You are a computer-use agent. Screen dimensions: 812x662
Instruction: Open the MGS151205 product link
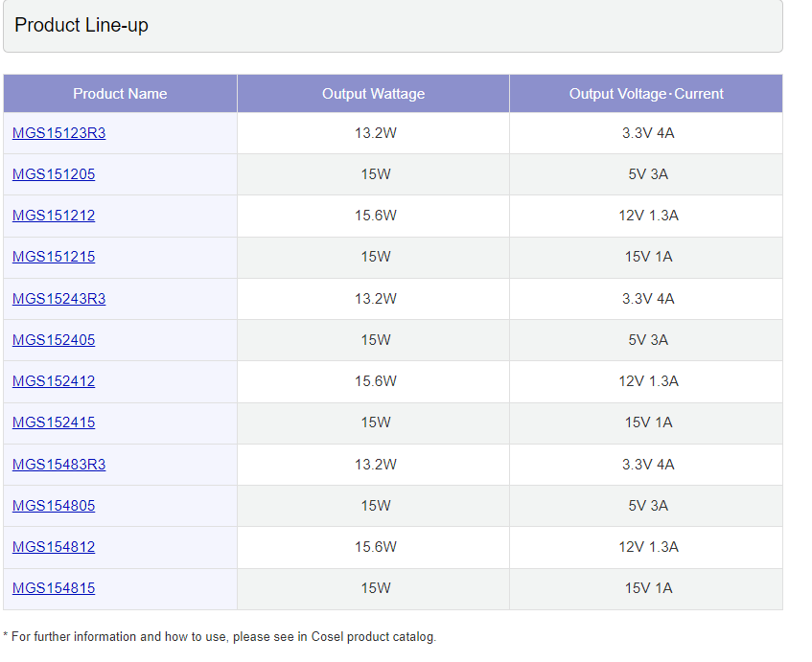pyautogui.click(x=54, y=174)
